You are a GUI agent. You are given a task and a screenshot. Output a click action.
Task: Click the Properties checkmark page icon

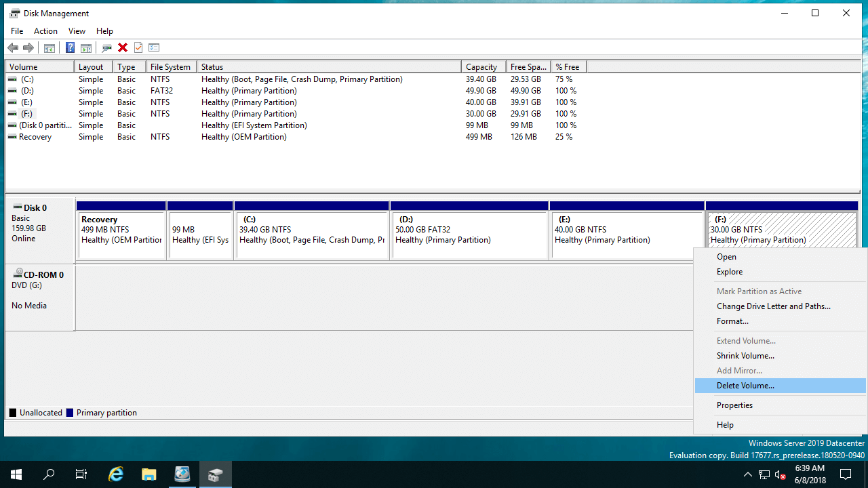pos(138,47)
